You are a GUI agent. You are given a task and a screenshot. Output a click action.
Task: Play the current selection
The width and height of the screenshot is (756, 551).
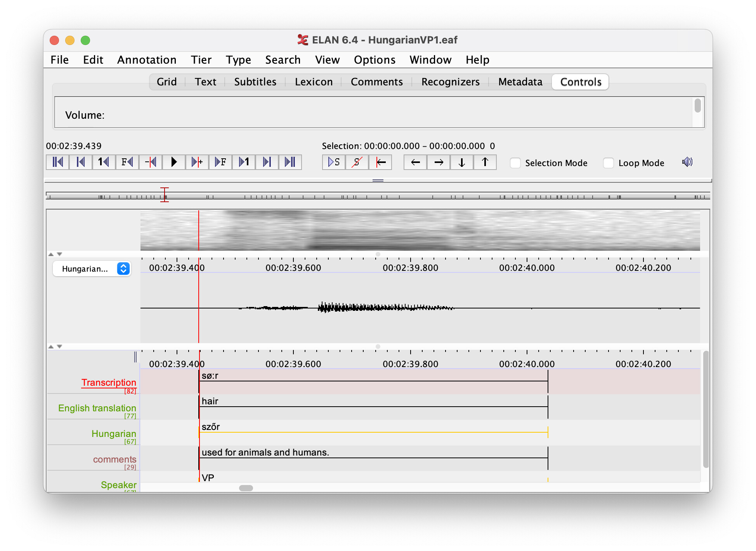(334, 162)
